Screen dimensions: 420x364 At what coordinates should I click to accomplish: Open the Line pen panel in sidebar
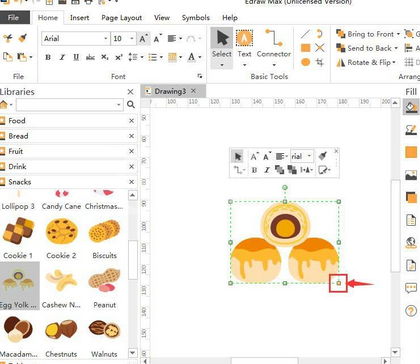click(x=411, y=130)
